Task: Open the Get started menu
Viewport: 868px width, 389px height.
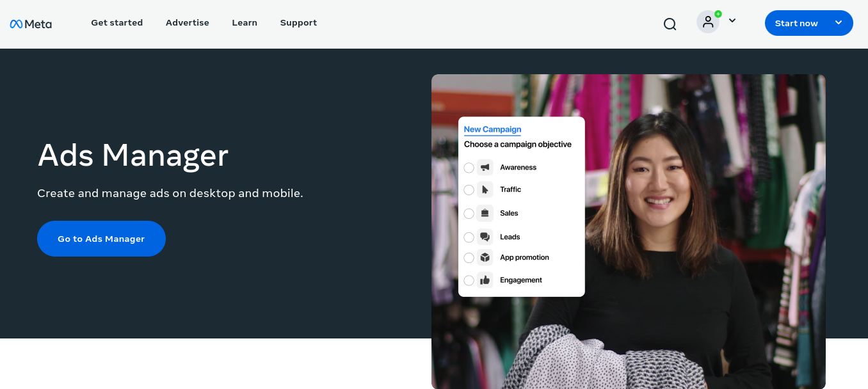Action: click(x=117, y=22)
